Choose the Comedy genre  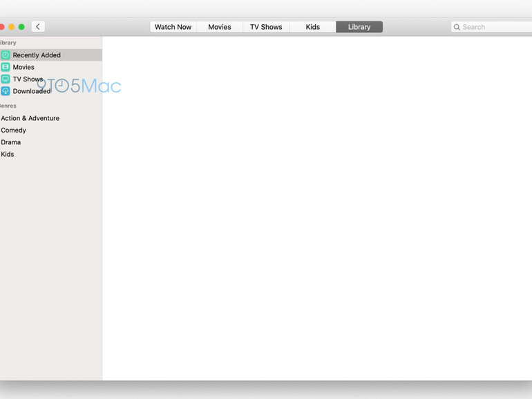coord(13,130)
